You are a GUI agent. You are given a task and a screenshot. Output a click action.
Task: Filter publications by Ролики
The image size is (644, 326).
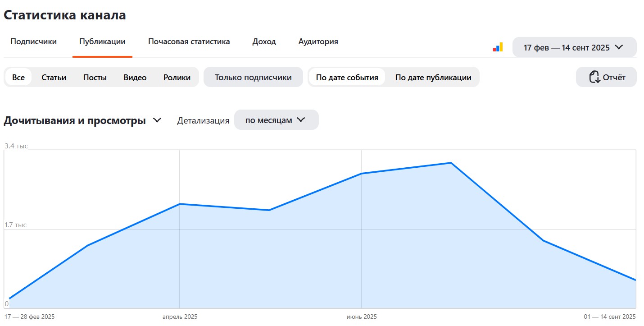[177, 77]
